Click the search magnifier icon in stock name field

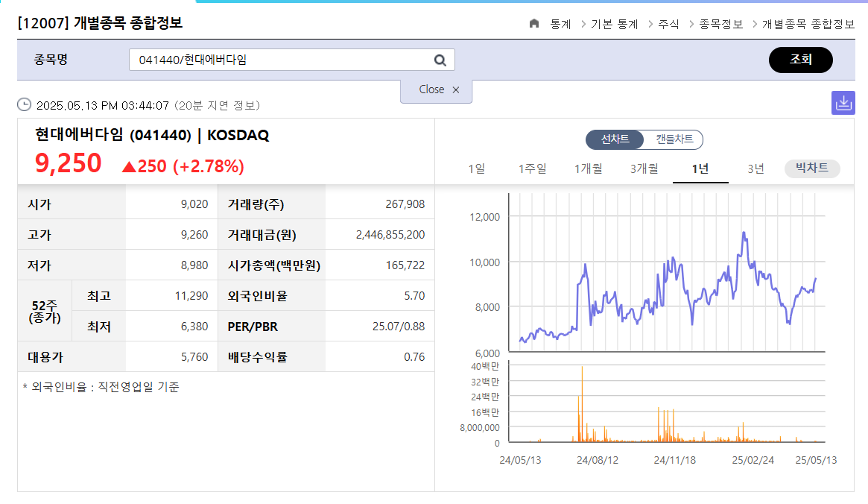pyautogui.click(x=440, y=60)
